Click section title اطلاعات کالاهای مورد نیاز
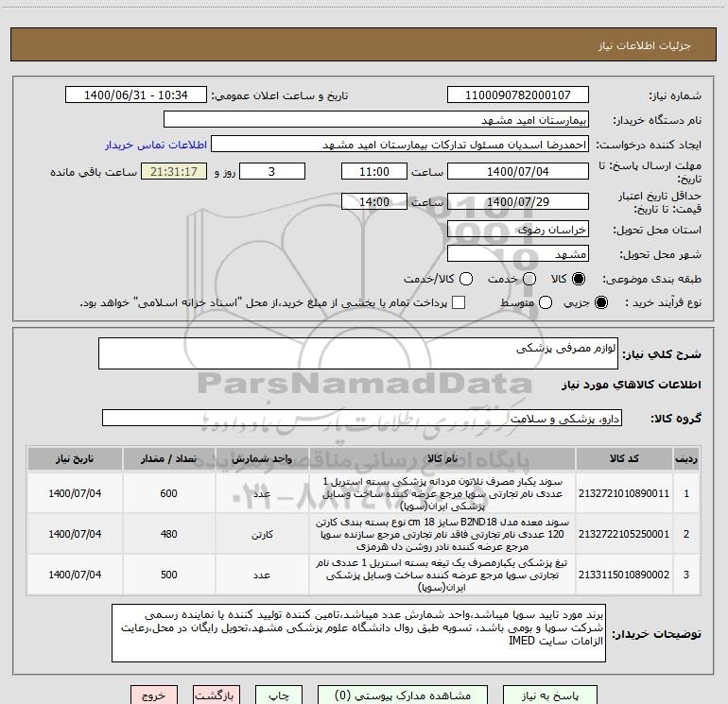Screen dimensions: 728x704 [x=631, y=385]
